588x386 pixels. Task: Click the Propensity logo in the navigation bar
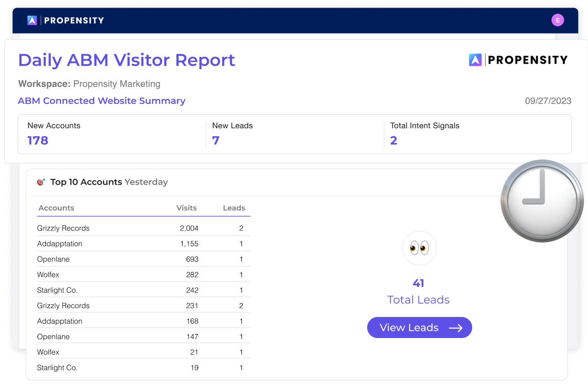tap(66, 20)
